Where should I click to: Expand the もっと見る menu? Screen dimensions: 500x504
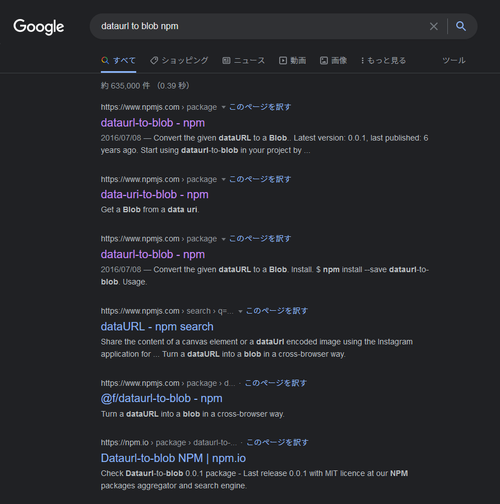[x=383, y=61]
